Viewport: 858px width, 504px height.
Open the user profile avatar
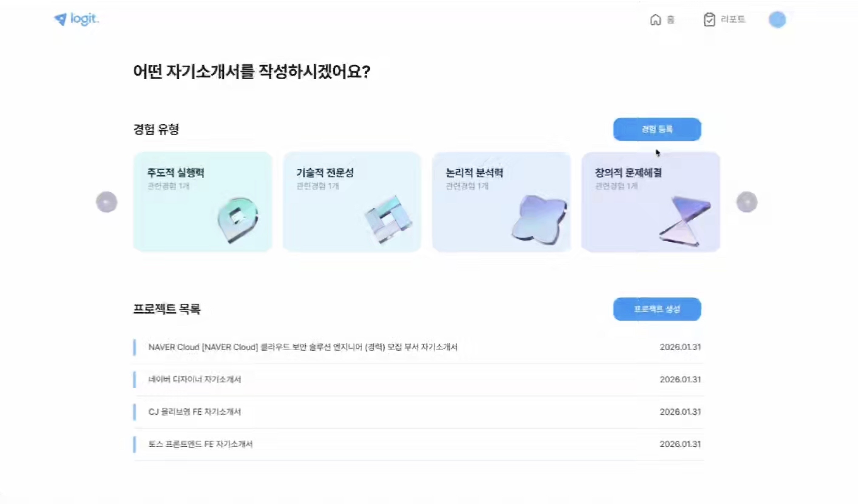pos(777,19)
